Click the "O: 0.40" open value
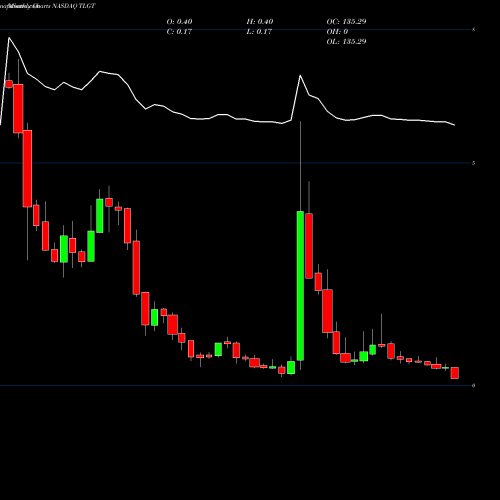Screen dimensions: 500x500 point(179,22)
